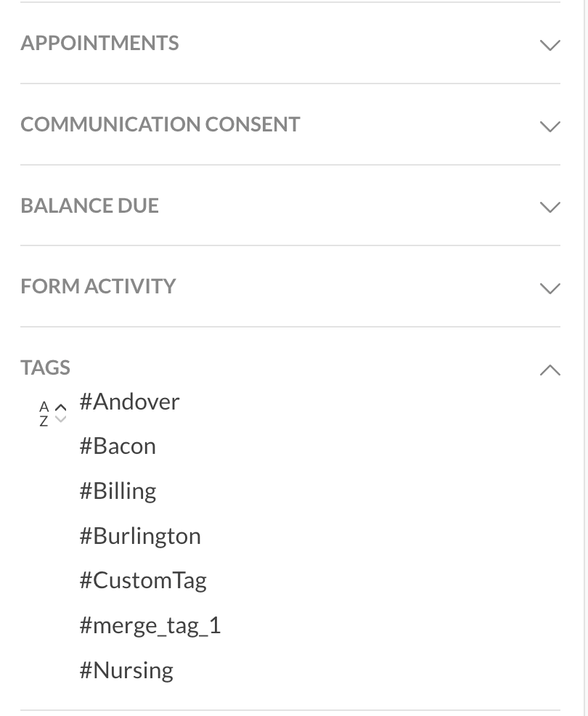Image resolution: width=588 pixels, height=716 pixels.
Task: Click the FORM ACTIVITY heading label
Action: point(98,286)
